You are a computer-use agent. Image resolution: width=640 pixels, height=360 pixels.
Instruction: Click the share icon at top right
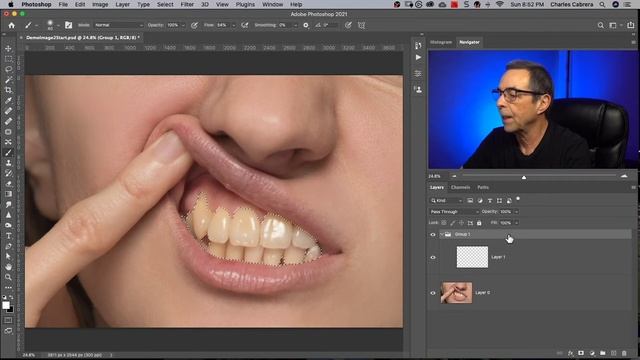pos(631,25)
